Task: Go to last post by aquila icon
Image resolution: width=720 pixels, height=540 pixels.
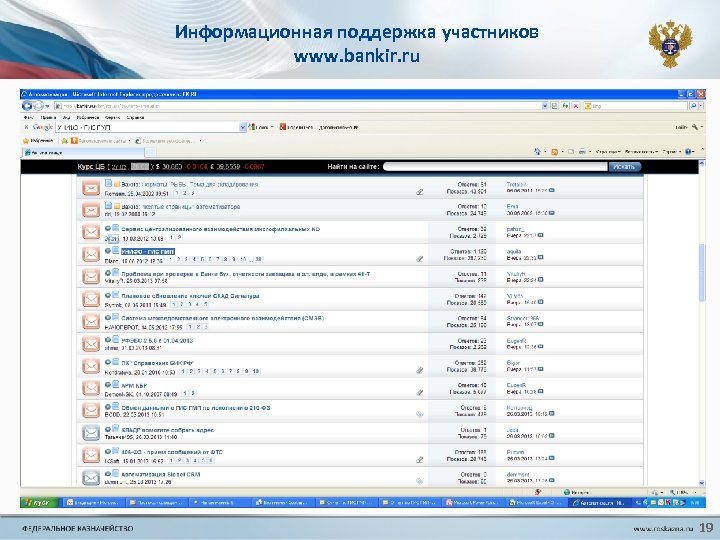Action: [x=540, y=258]
